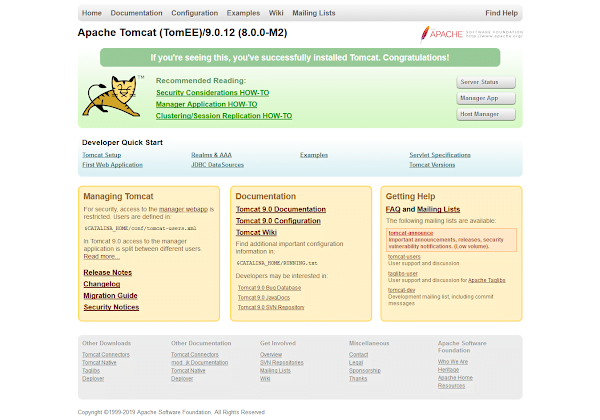Open Migration Guide link
Image resolution: width=600 pixels, height=420 pixels.
point(111,296)
